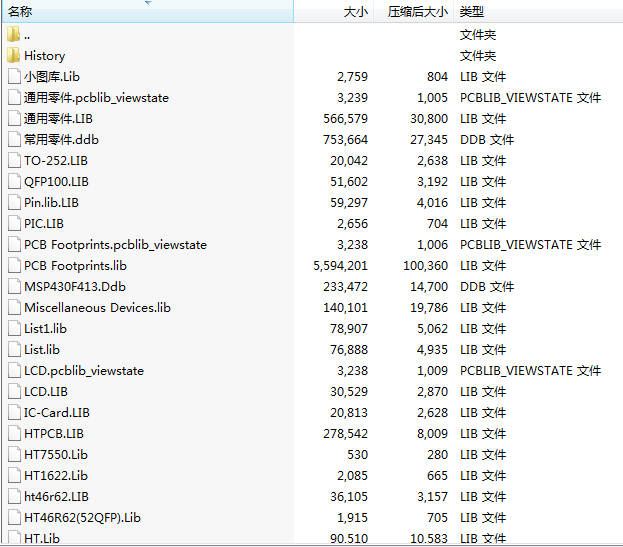623x547 pixels.
Task: Sort by the 大小 column header
Action: [334, 12]
